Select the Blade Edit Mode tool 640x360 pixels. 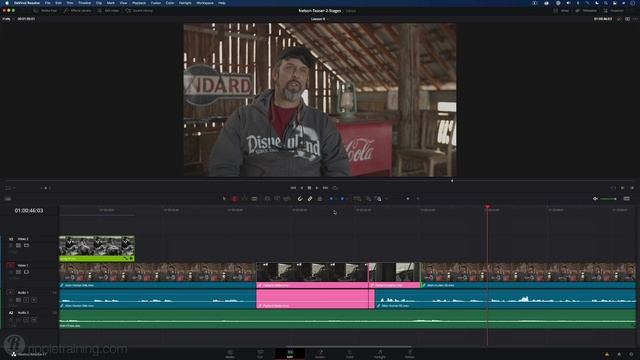tap(254, 199)
